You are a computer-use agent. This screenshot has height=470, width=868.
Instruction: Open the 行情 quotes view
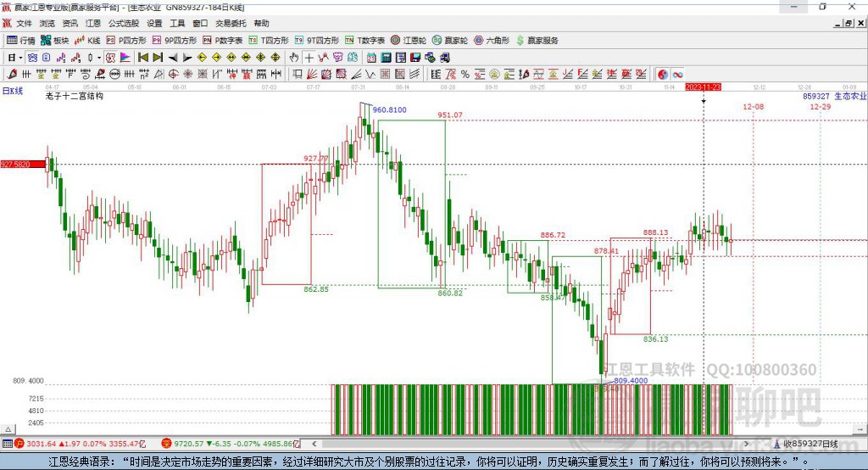point(21,41)
